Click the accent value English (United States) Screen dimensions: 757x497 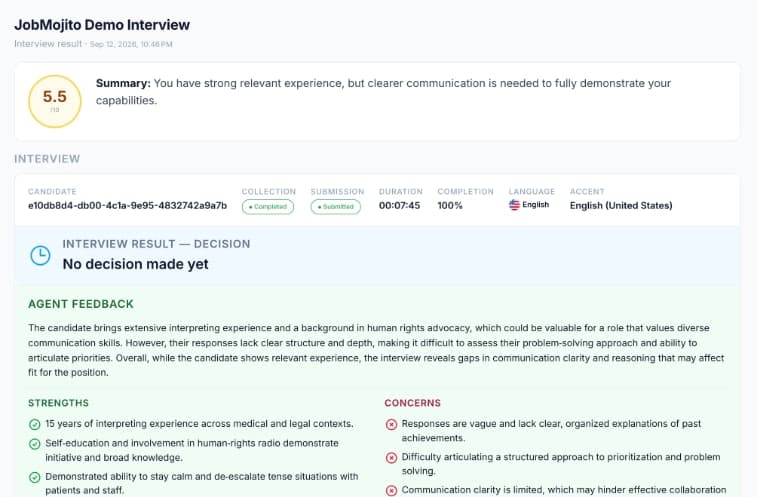(x=621, y=205)
